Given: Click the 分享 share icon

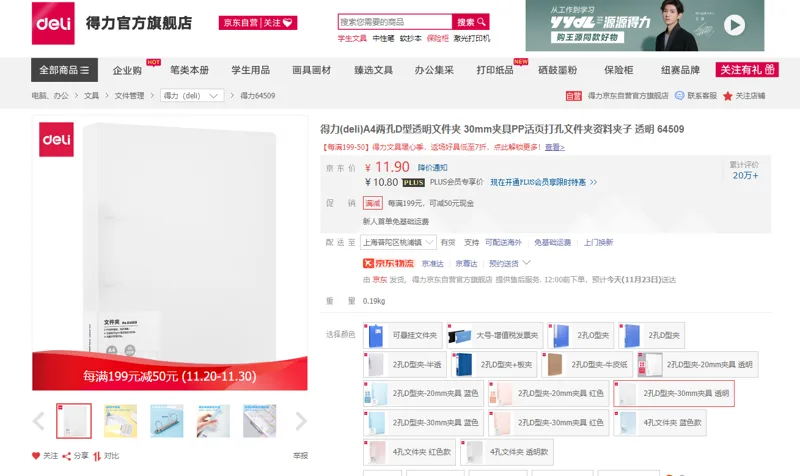Looking at the screenshot, I should 66,456.
